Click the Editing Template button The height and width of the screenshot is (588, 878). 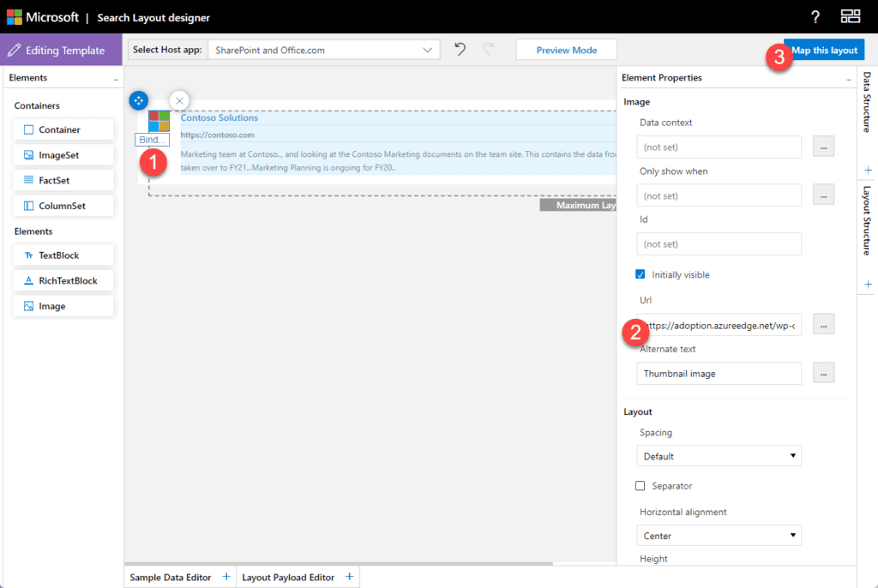click(x=62, y=50)
